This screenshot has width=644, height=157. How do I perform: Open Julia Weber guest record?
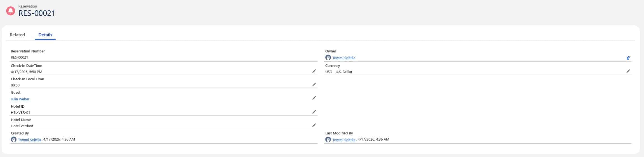(x=20, y=99)
